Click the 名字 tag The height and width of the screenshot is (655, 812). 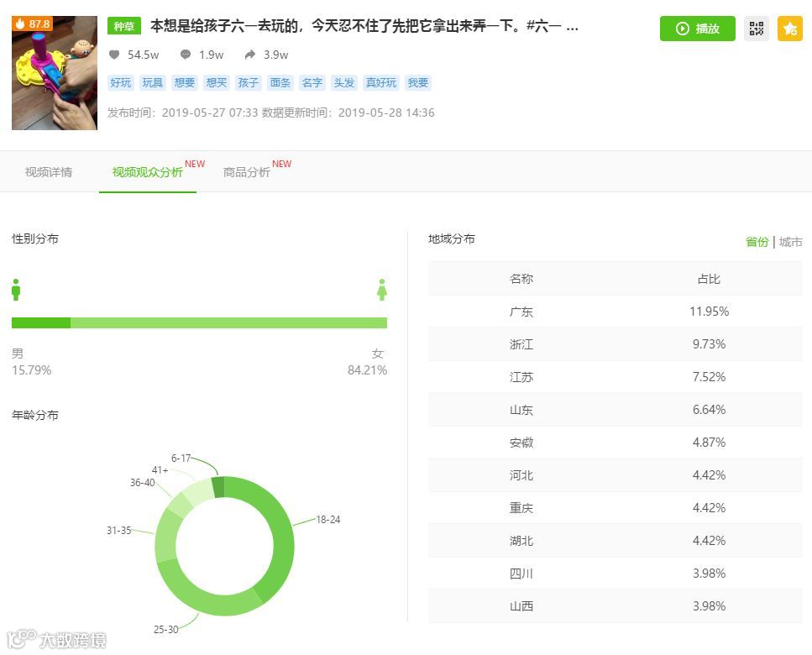tap(312, 83)
